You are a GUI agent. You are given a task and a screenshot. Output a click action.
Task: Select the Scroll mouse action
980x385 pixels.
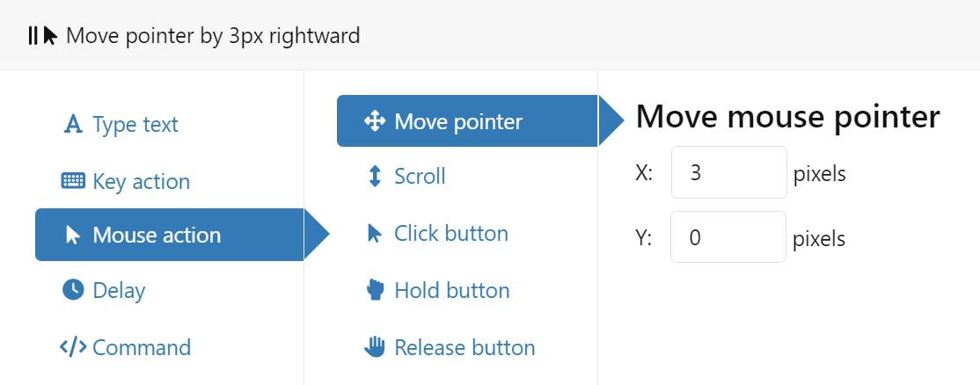coord(420,177)
